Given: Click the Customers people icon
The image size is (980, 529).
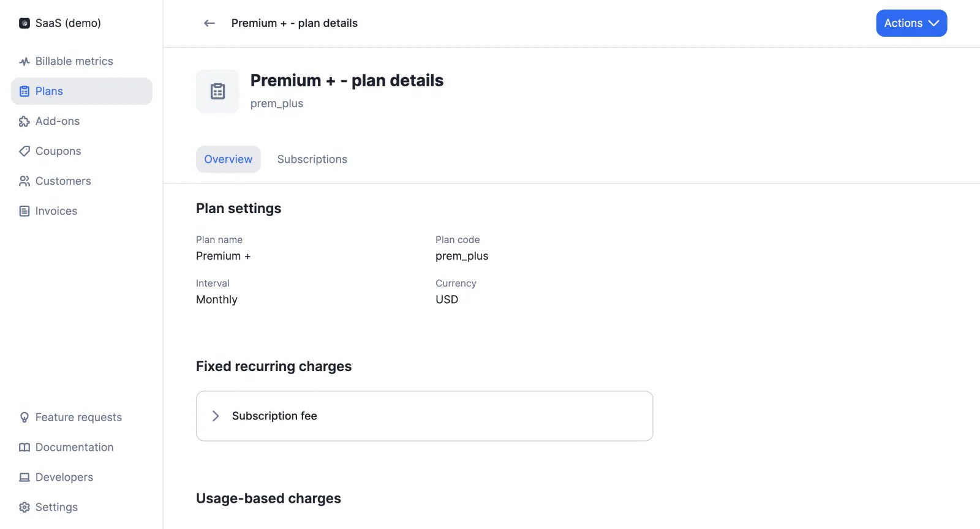Looking at the screenshot, I should [24, 181].
